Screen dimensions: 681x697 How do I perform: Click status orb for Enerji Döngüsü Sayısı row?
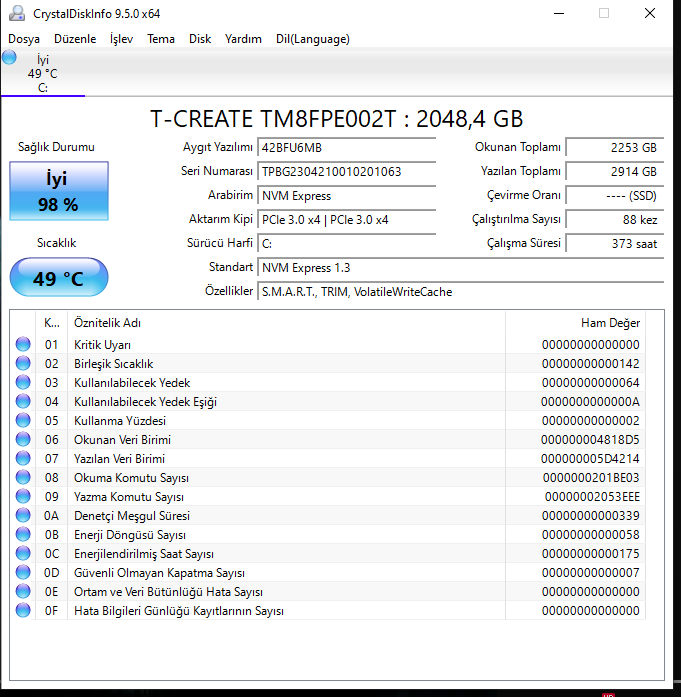[x=23, y=534]
